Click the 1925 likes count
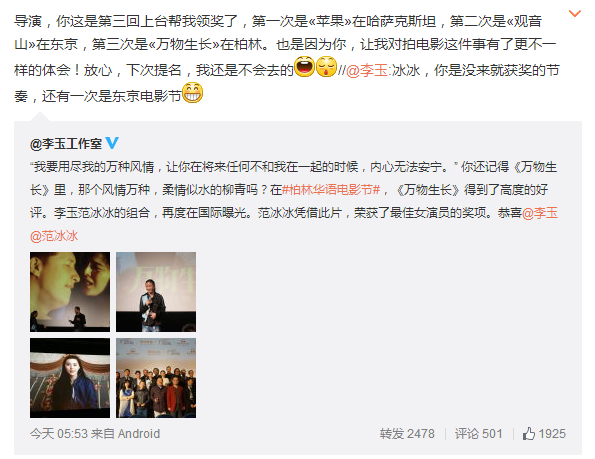This screenshot has height=459, width=595. tap(552, 434)
